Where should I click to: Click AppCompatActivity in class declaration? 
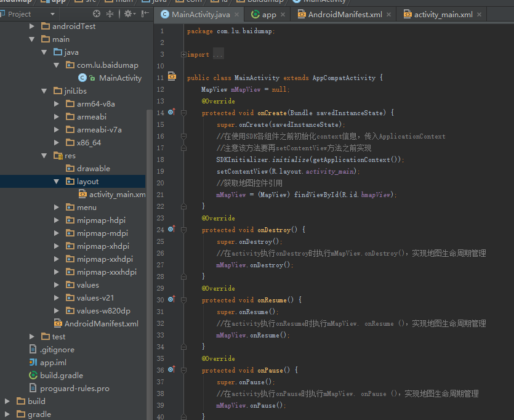344,78
